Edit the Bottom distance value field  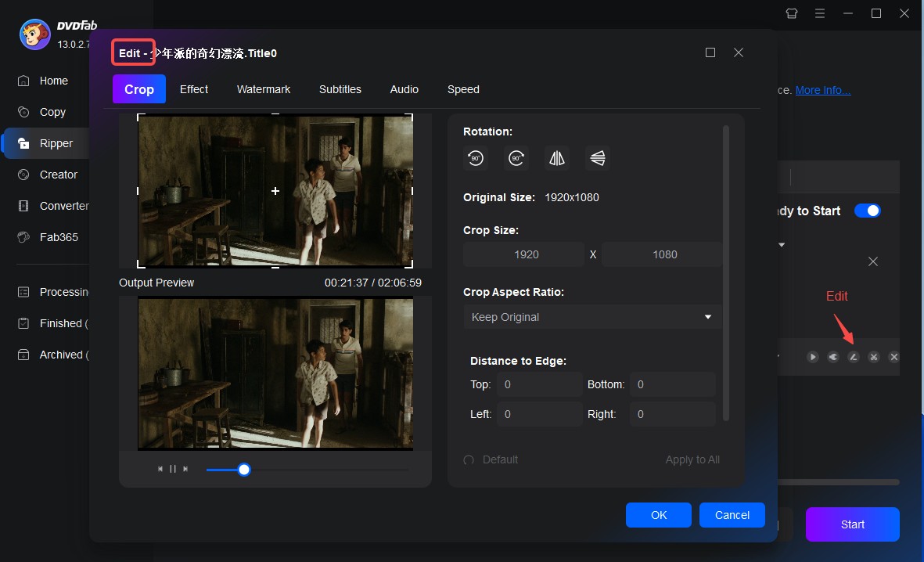tap(673, 384)
